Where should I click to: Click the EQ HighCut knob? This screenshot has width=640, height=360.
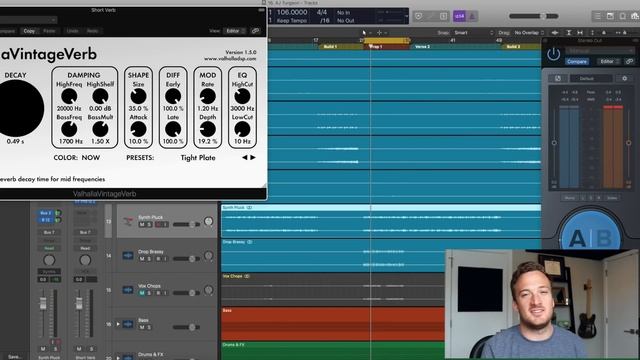coord(242,96)
